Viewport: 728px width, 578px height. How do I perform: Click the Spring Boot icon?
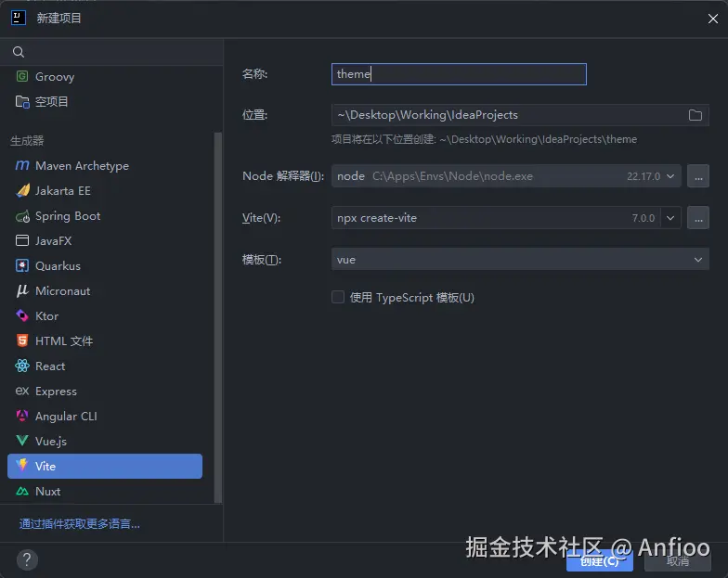(22, 216)
